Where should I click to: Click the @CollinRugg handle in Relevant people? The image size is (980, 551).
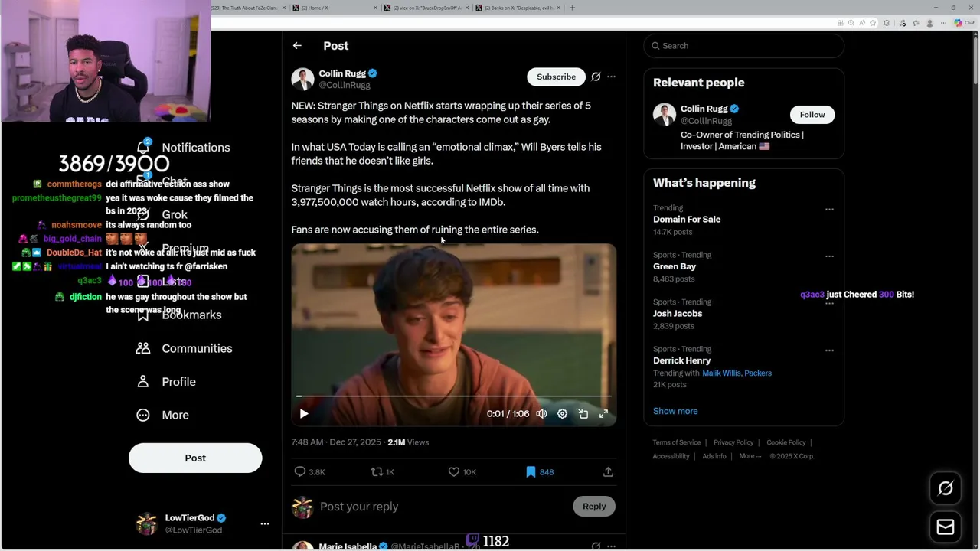pyautogui.click(x=706, y=121)
